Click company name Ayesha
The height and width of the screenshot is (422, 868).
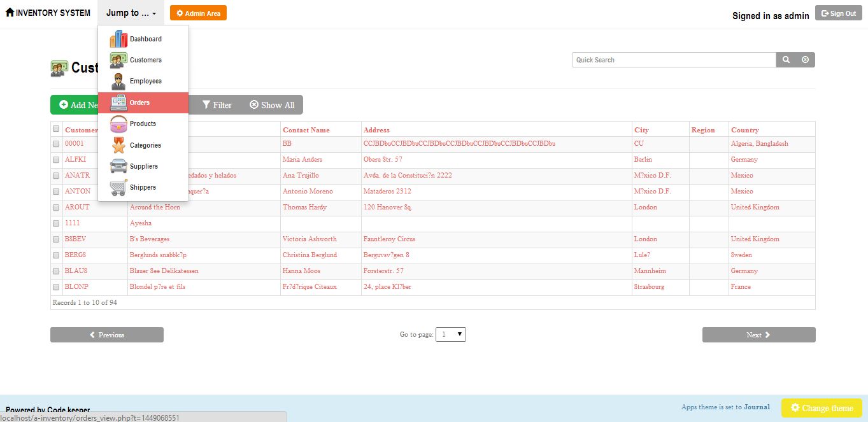point(141,223)
